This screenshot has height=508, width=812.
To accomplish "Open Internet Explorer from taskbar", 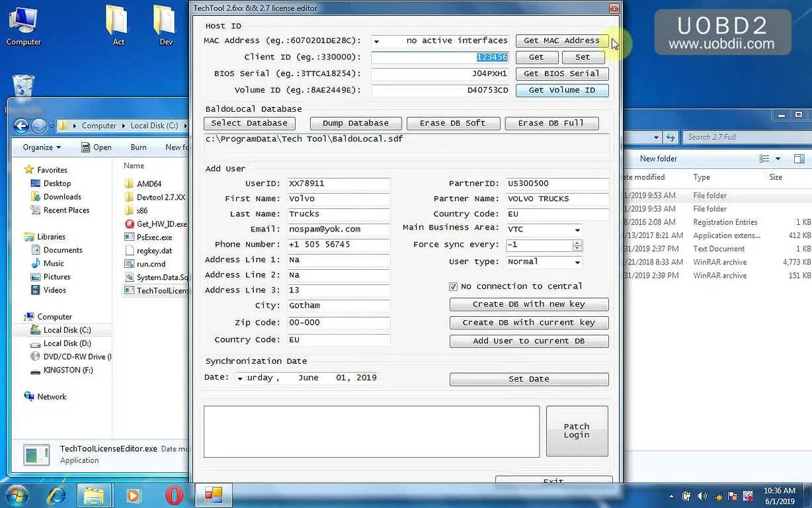I will point(57,495).
